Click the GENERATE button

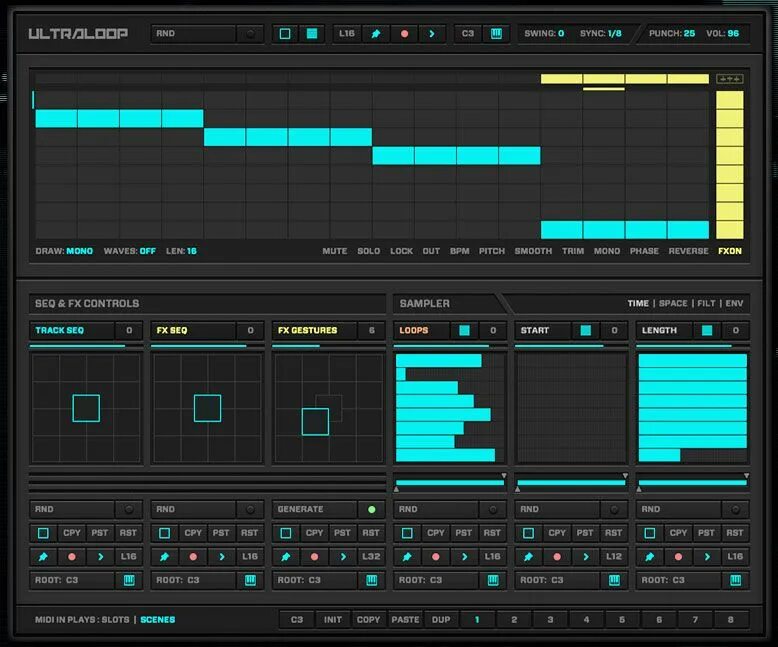315,509
